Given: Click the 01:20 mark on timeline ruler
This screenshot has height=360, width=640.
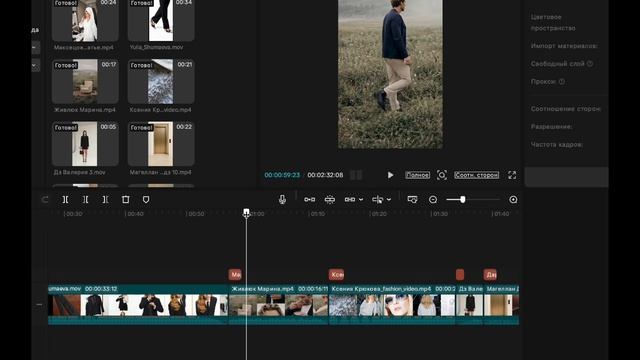Looking at the screenshot, I should pos(378,214).
